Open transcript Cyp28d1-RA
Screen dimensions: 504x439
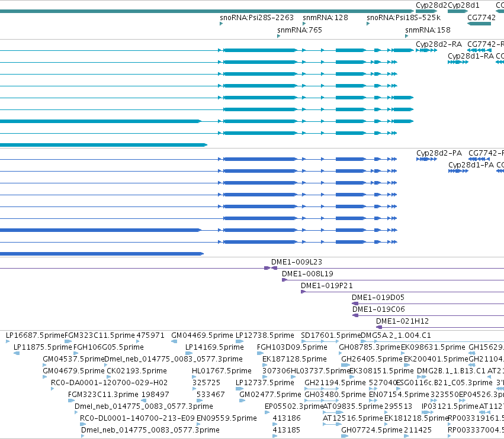(458, 62)
